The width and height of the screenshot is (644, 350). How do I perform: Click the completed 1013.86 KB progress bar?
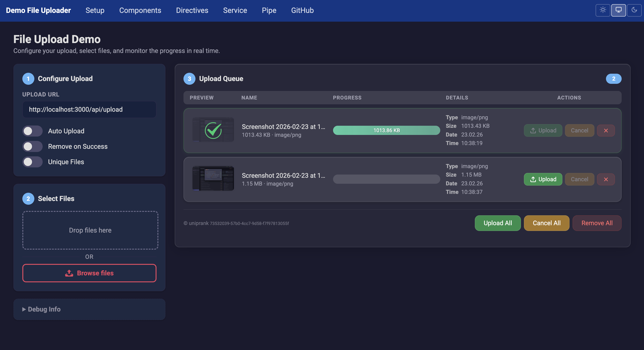coord(386,130)
